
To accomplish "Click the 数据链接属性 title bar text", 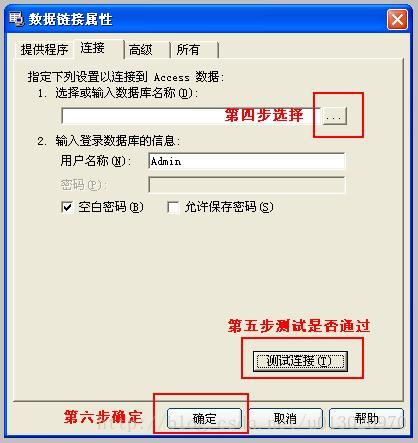I will click(70, 19).
